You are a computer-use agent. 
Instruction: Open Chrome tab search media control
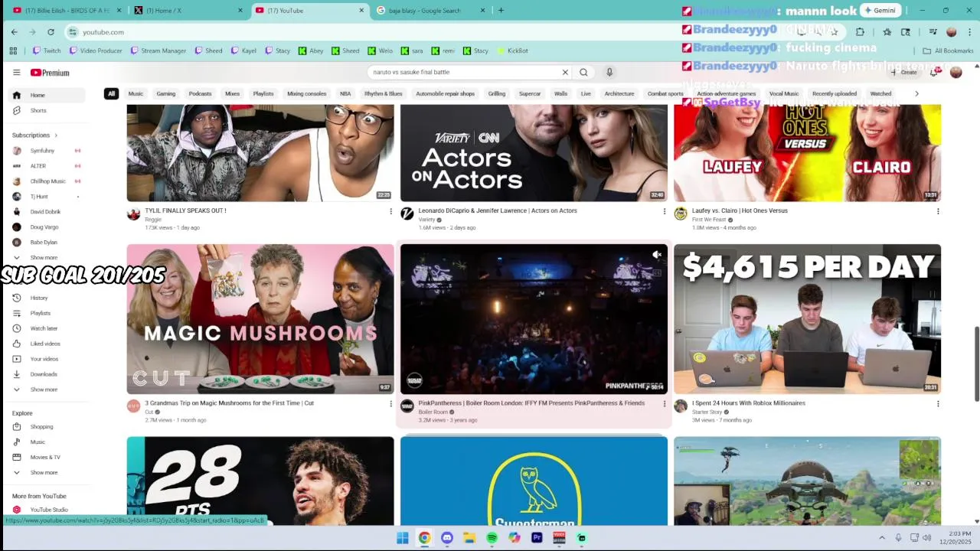(933, 32)
